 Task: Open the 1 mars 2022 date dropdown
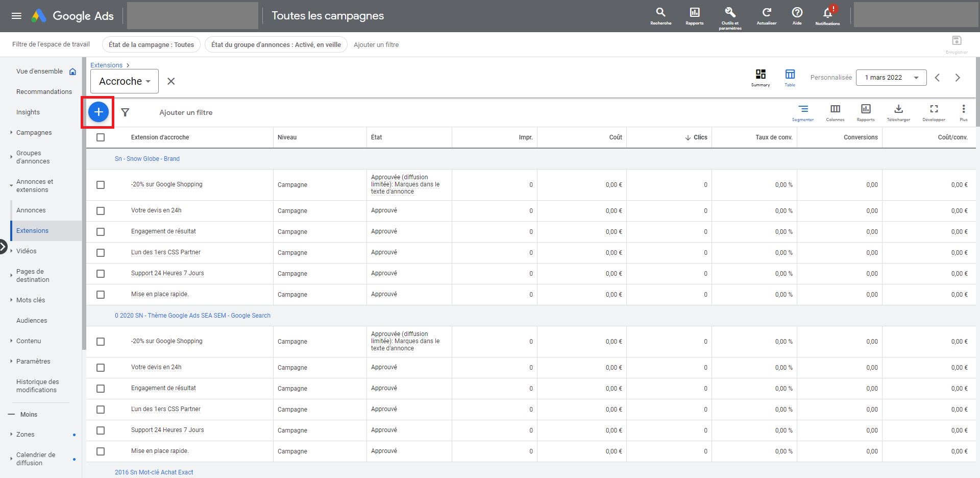point(891,78)
